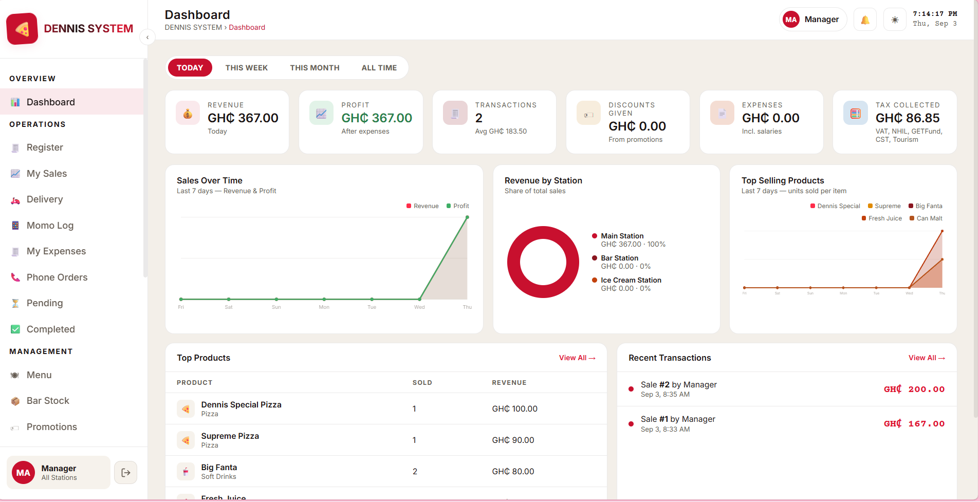
Task: Open notifications with the bell icon
Action: [x=865, y=20]
